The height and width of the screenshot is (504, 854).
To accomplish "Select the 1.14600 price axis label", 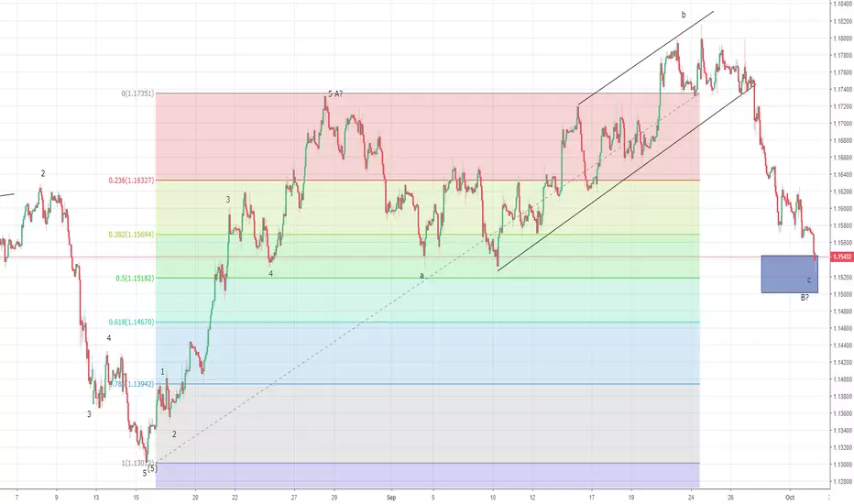I will coord(843,329).
